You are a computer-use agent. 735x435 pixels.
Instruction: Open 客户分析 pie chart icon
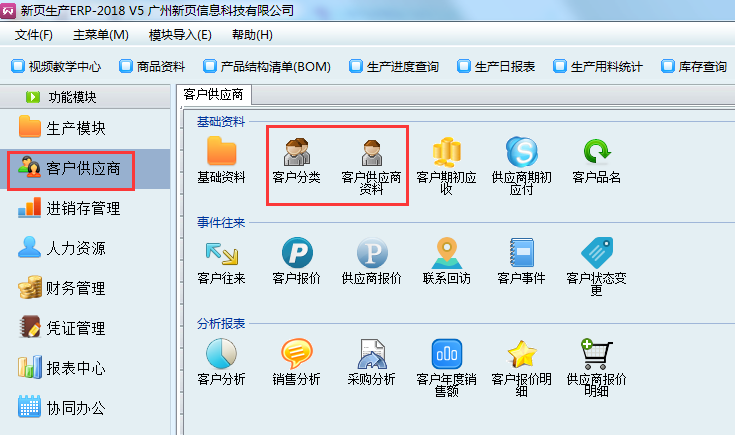pyautogui.click(x=221, y=353)
